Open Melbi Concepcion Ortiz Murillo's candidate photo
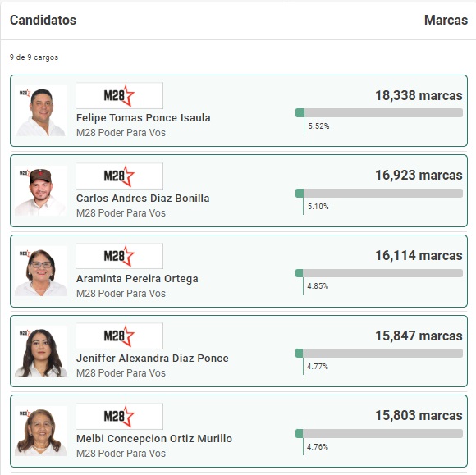This screenshot has width=476, height=475. [41, 431]
